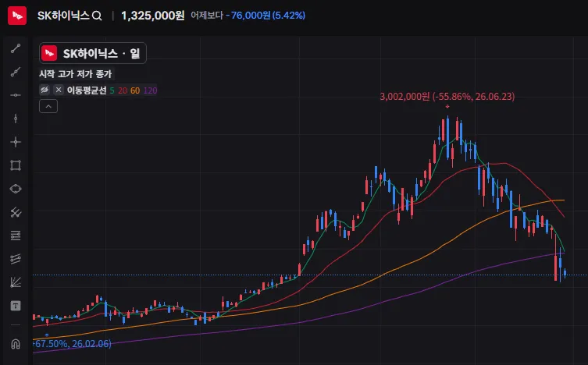Image resolution: width=588 pixels, height=365 pixels.
Task: Click the 이동평균선 indicator name
Action: pos(87,90)
